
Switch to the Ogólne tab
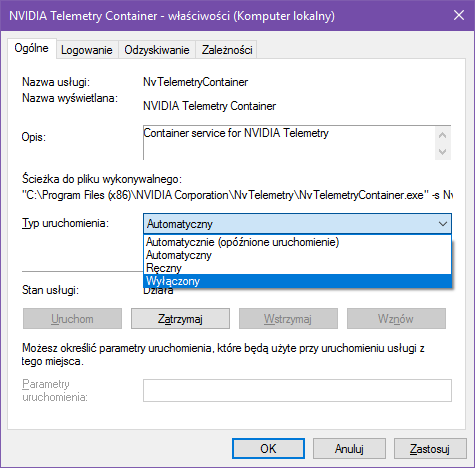[32, 48]
